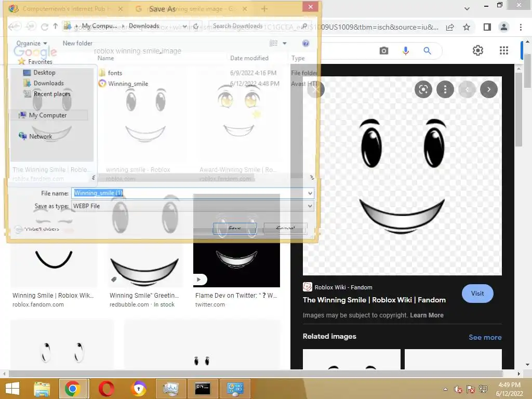Open the Action Center flag tray icon
Image resolution: width=532 pixels, height=399 pixels.
(471, 389)
